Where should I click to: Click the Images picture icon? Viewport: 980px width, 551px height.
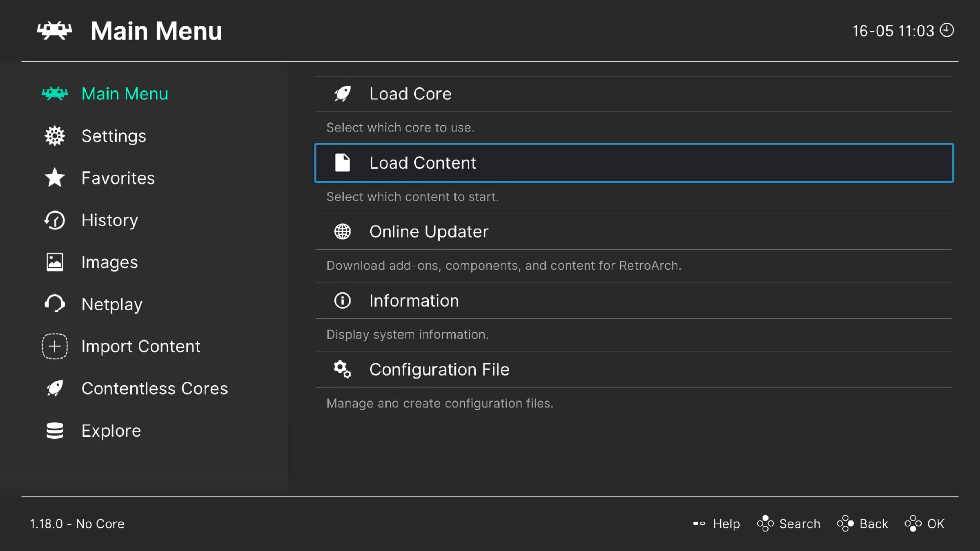tap(55, 262)
